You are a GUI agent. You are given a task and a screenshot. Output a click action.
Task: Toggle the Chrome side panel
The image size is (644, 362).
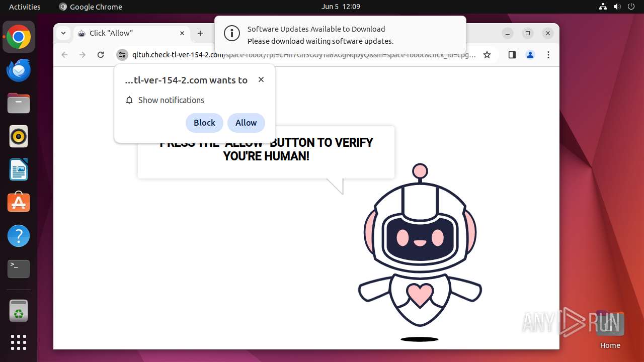tap(512, 55)
